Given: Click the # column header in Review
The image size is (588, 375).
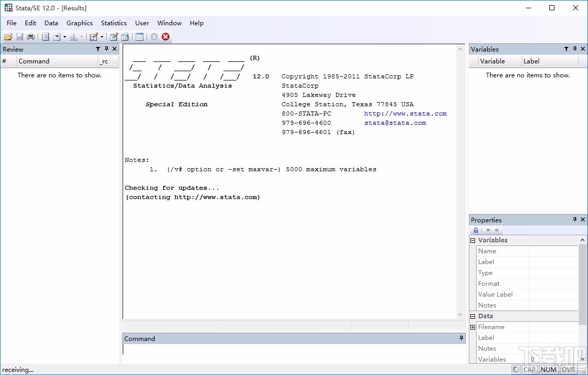Looking at the screenshot, I should pos(8,61).
